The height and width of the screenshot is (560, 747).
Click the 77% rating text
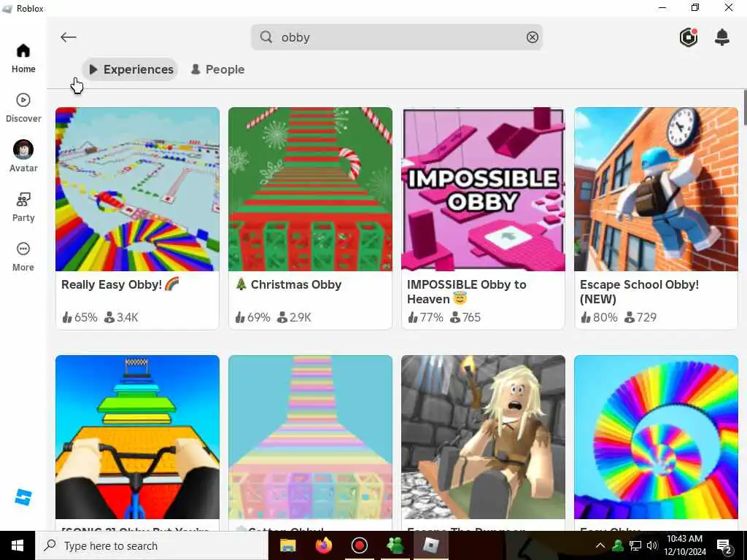pyautogui.click(x=426, y=317)
